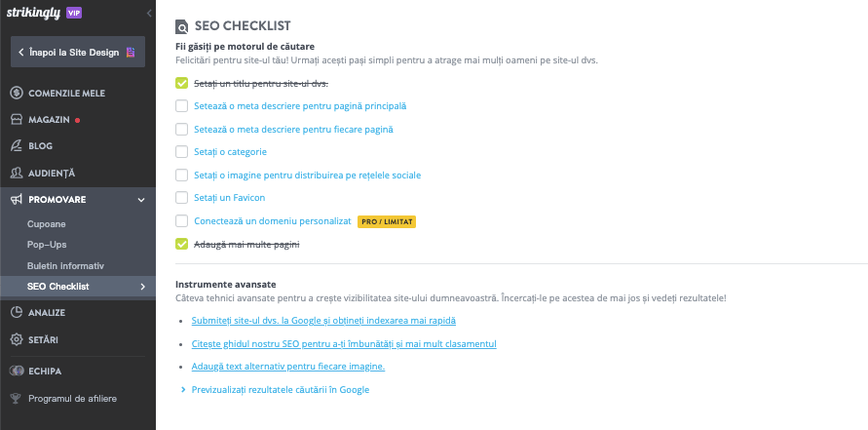Enable the 'Setați un Favicon' checkbox

point(181,198)
